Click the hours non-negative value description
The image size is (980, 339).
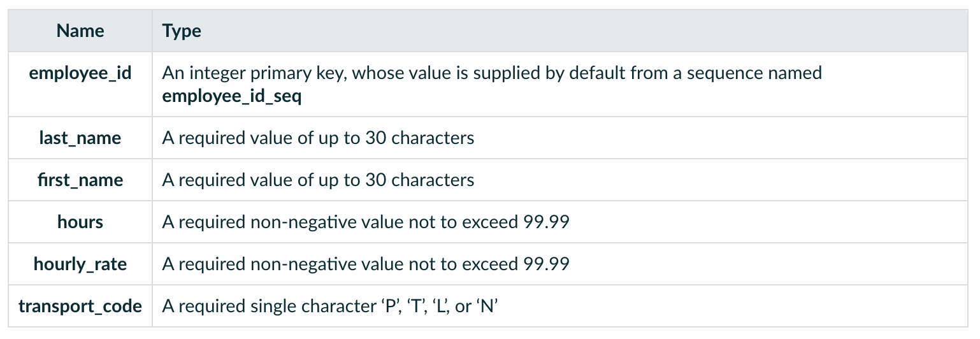pyautogui.click(x=366, y=222)
